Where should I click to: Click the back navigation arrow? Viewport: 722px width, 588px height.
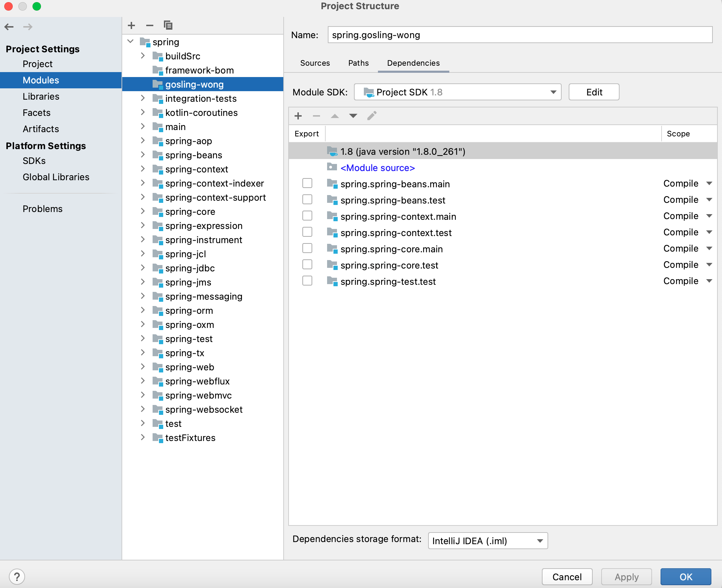9,27
